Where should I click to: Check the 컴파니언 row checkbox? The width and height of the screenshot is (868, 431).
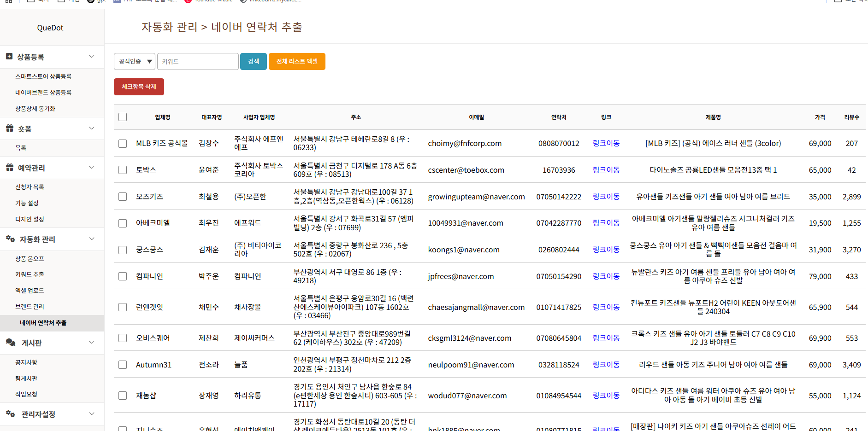coord(123,276)
